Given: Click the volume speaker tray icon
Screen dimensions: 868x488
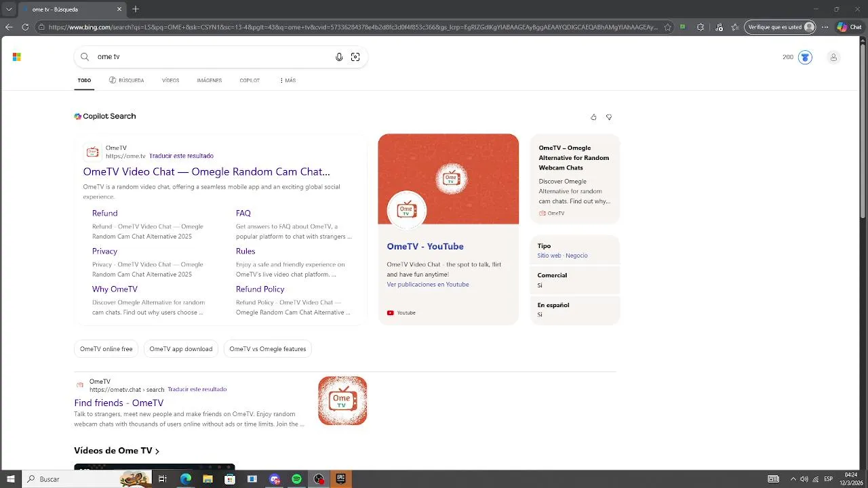Looking at the screenshot, I should 805,479.
